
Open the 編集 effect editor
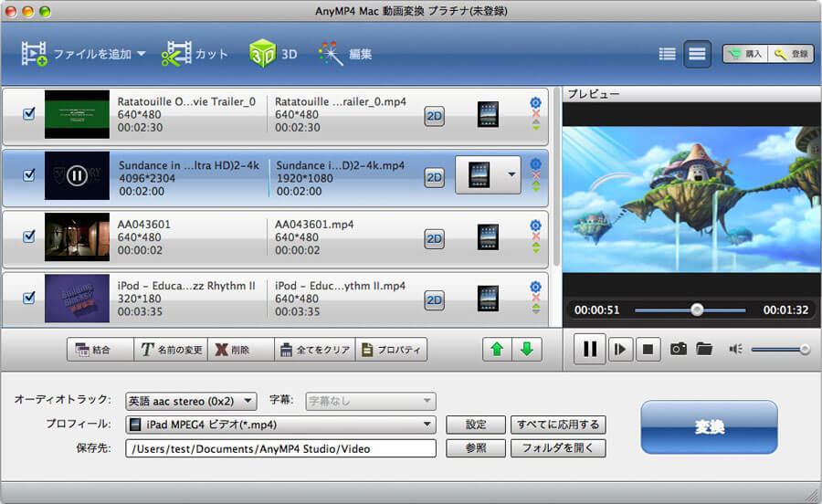345,54
